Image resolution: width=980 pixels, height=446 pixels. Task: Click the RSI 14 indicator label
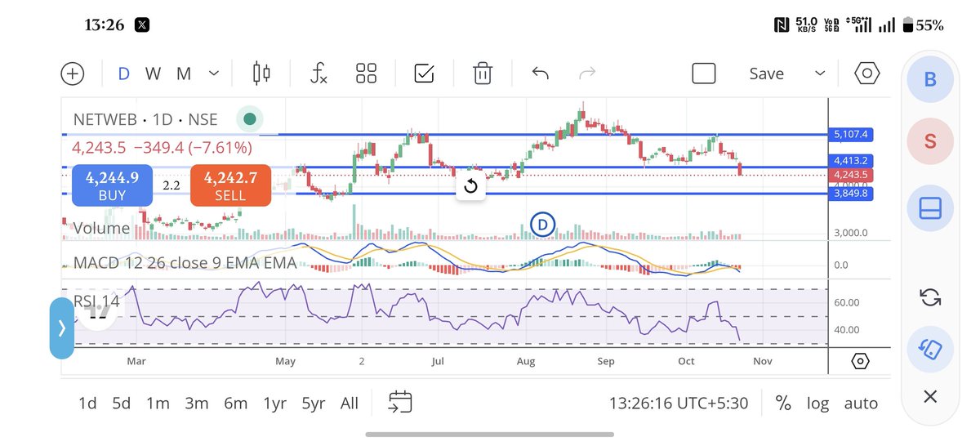pos(96,301)
